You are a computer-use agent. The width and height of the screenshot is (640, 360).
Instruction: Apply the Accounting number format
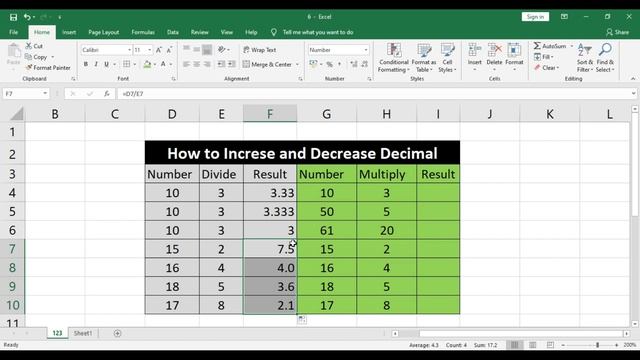point(313,64)
